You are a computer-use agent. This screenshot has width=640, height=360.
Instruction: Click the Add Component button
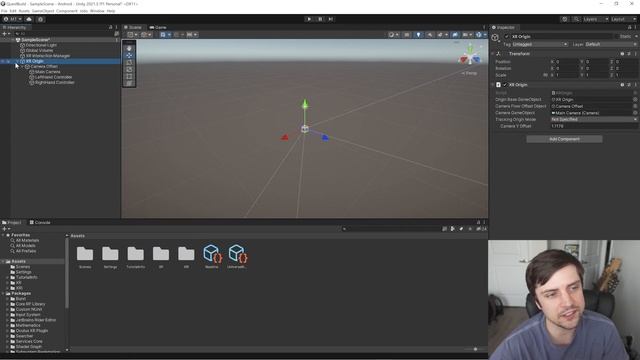[564, 139]
